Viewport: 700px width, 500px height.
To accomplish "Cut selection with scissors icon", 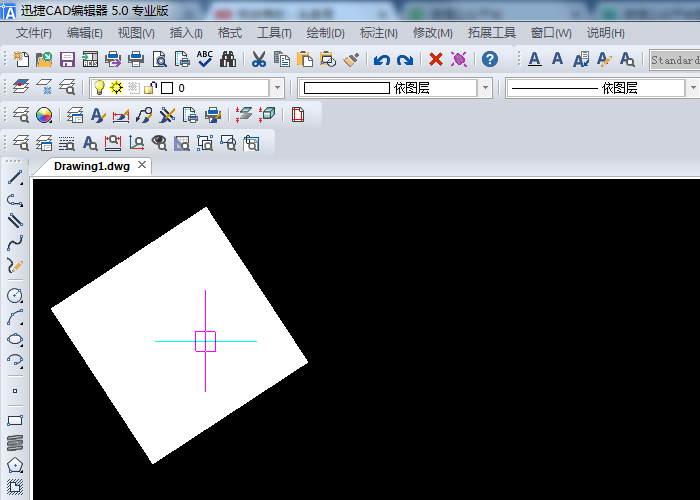I will [258, 59].
